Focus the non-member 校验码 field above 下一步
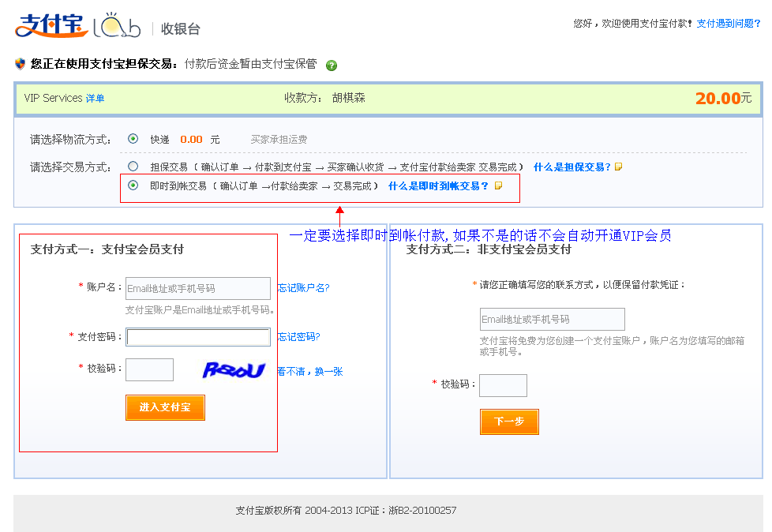This screenshot has height=532, width=772. coord(503,385)
